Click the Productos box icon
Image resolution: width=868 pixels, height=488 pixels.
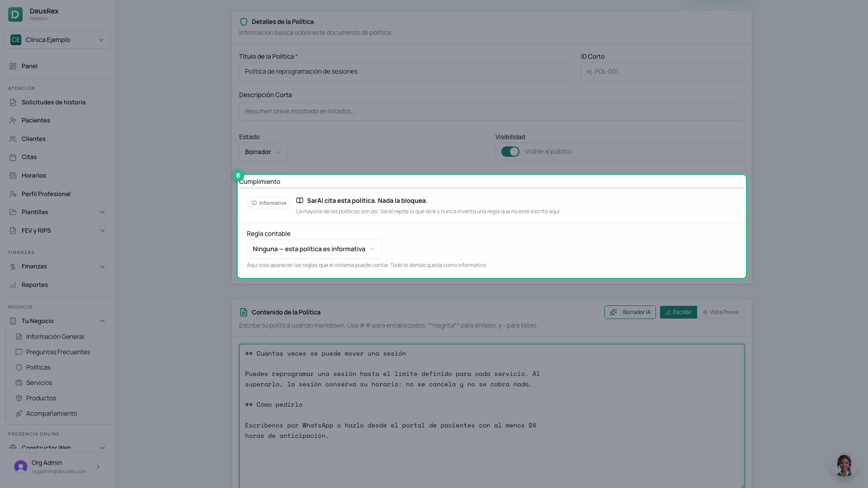point(19,398)
